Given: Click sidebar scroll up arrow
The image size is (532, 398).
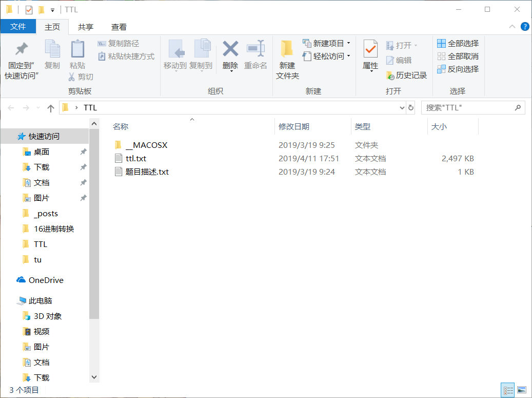Looking at the screenshot, I should coord(94,124).
